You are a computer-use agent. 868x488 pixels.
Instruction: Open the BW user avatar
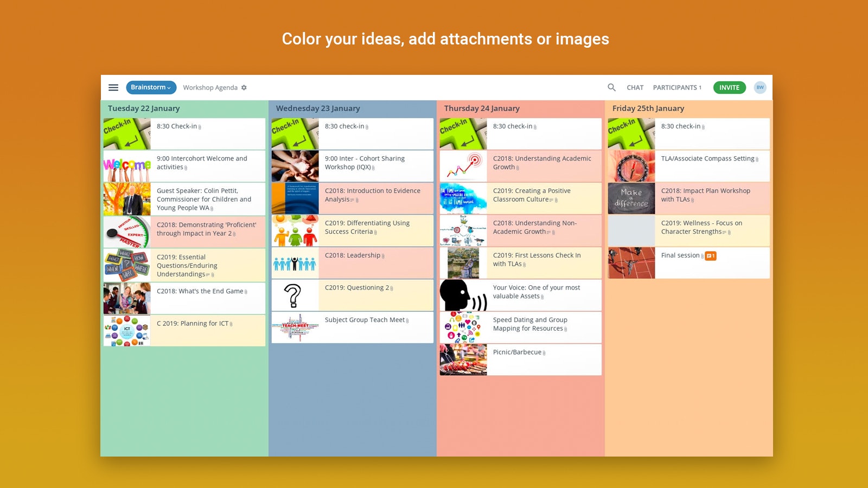pyautogui.click(x=760, y=87)
